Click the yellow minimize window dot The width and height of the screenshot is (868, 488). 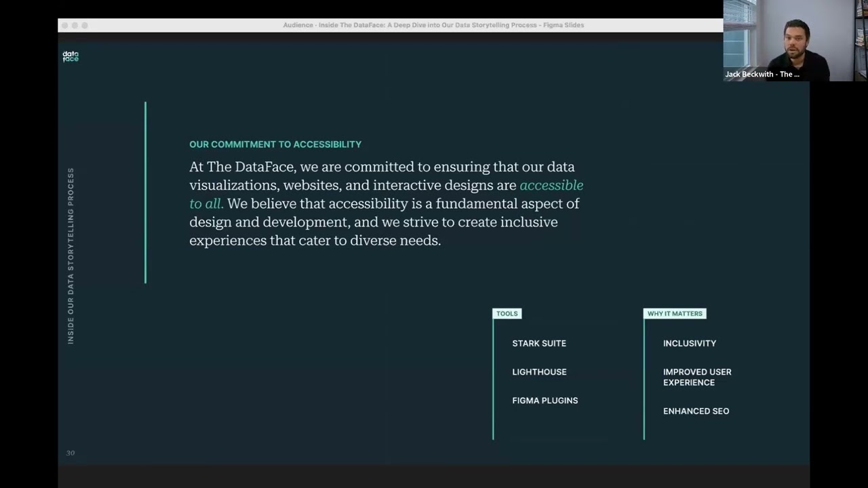pyautogui.click(x=75, y=25)
